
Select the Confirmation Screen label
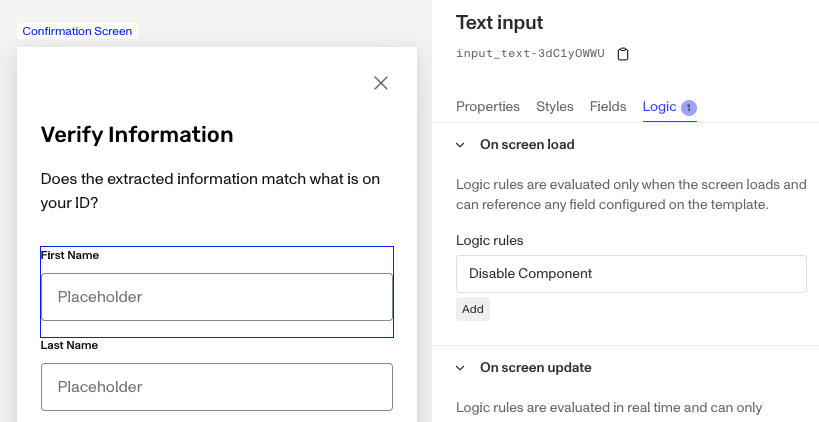[x=77, y=31]
